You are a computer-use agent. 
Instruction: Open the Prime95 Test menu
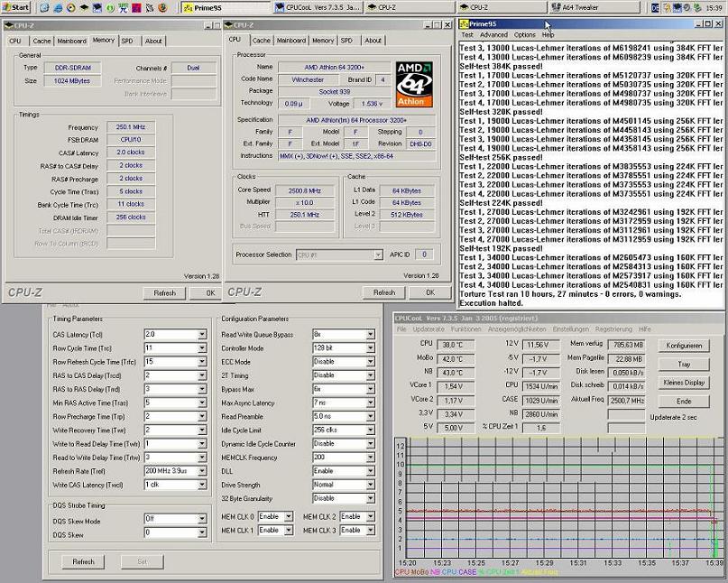pos(467,35)
